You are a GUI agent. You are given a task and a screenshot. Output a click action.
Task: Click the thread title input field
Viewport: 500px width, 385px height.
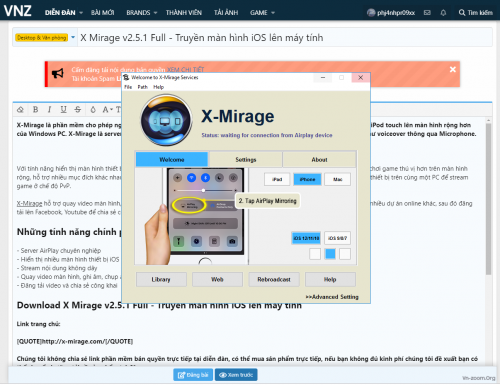tap(284, 37)
